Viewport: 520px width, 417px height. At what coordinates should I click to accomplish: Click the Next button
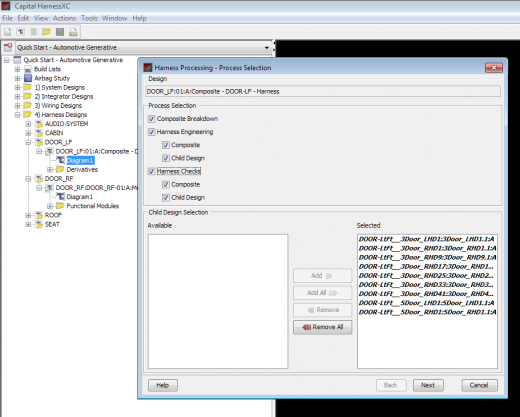tap(428, 385)
